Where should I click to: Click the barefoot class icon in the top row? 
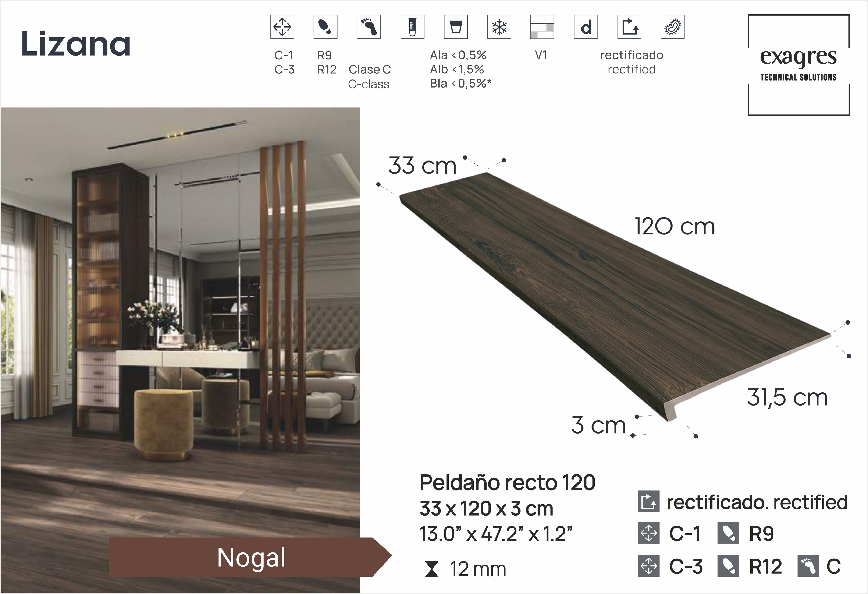[x=369, y=27]
